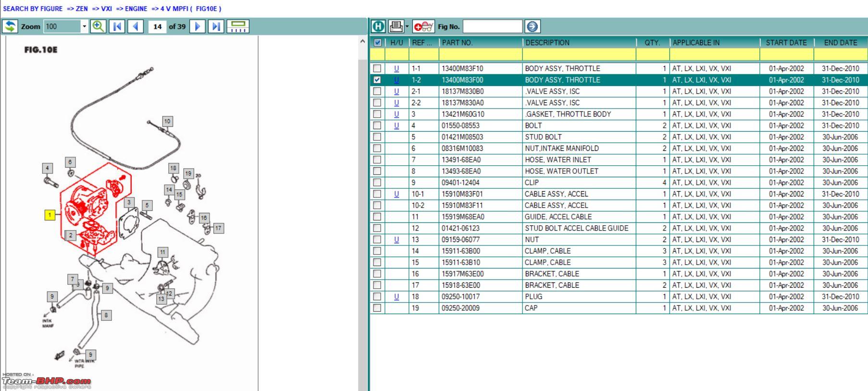868x391 pixels.
Task: Check the HOSE, WATER INLET row
Action: (377, 159)
